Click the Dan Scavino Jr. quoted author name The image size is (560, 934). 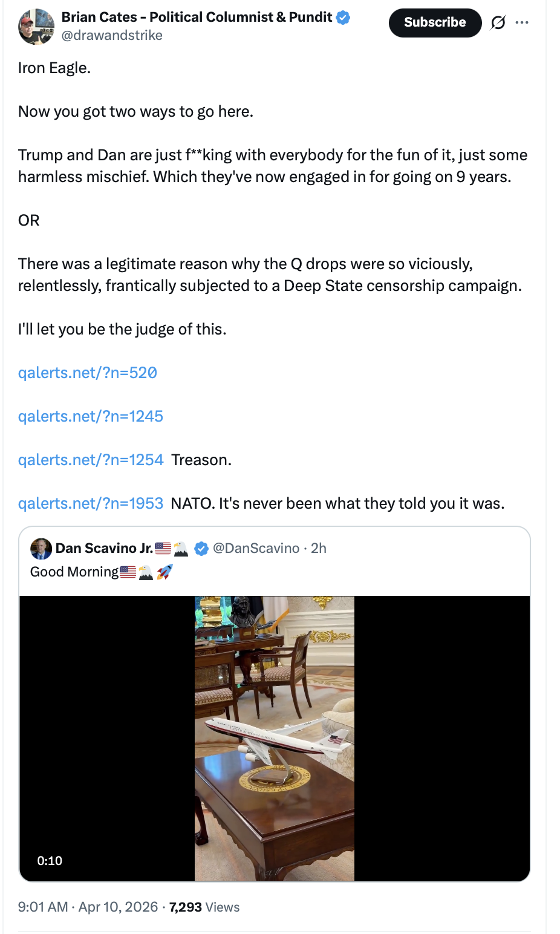pos(104,548)
